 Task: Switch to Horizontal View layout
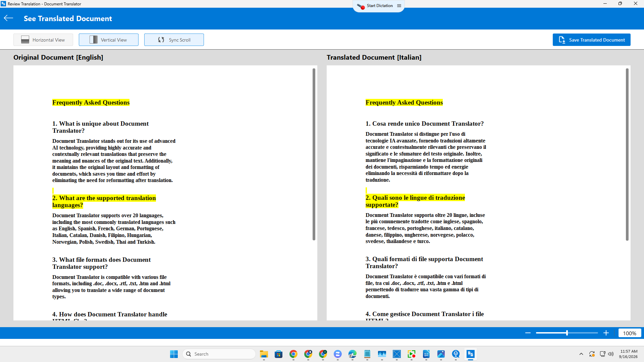pyautogui.click(x=43, y=40)
